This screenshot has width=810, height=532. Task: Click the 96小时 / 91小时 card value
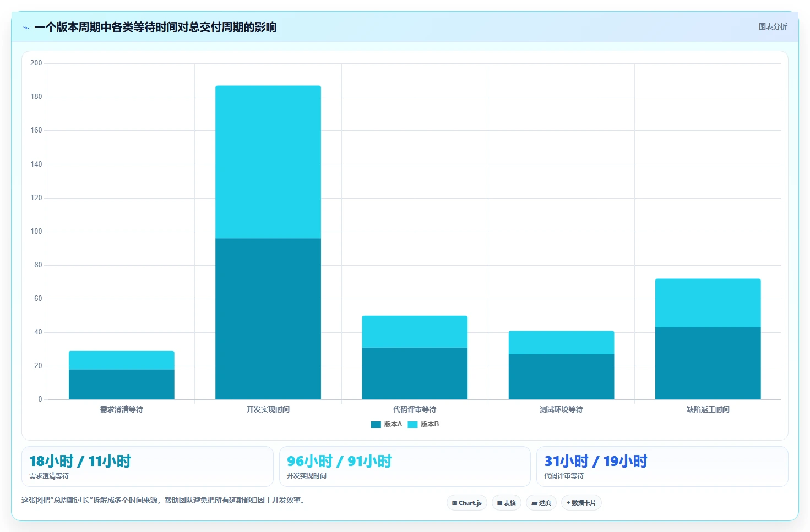click(339, 461)
